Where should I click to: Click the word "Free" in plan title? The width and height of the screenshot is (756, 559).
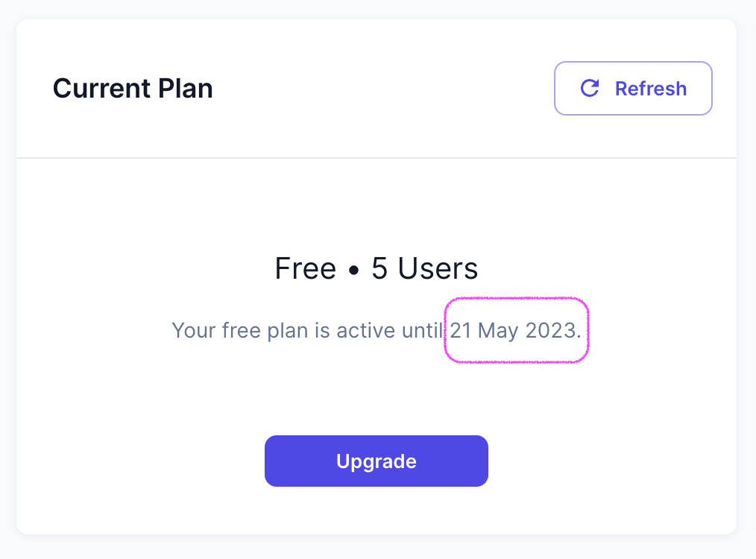pos(305,268)
